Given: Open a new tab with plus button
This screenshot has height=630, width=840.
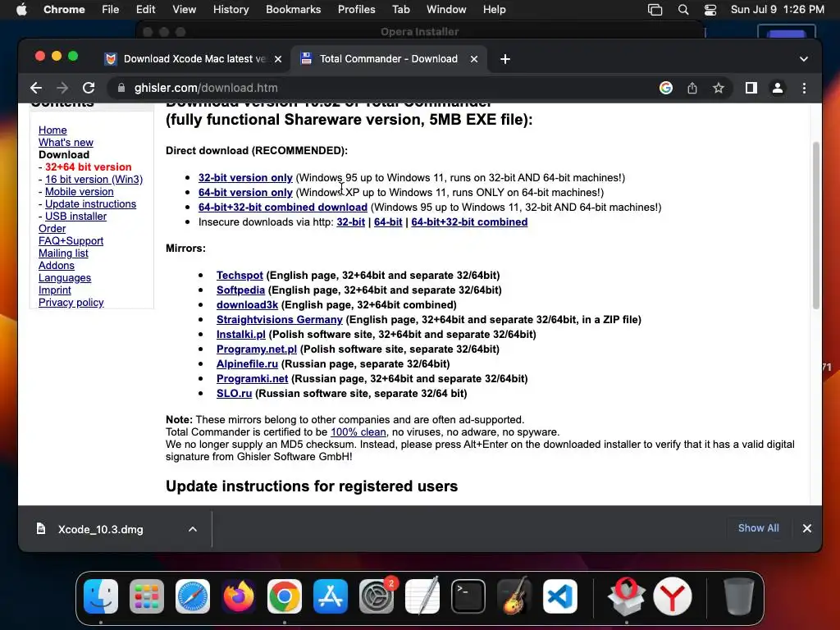Looking at the screenshot, I should (x=505, y=59).
